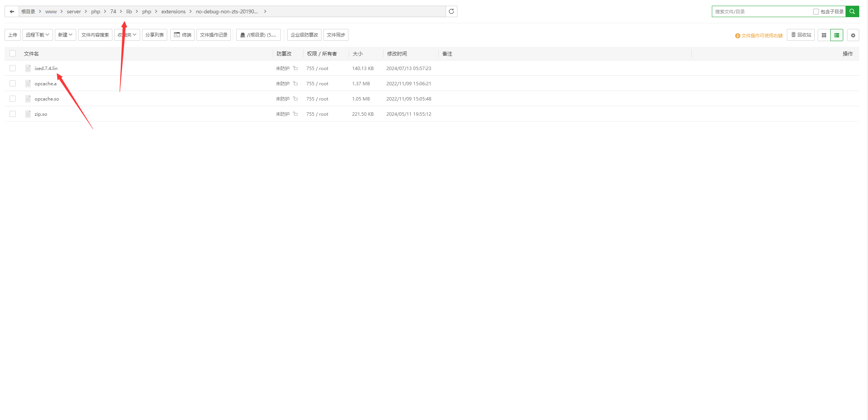The image size is (868, 420).
Task: Click the chevron after extensions in path
Action: click(190, 11)
